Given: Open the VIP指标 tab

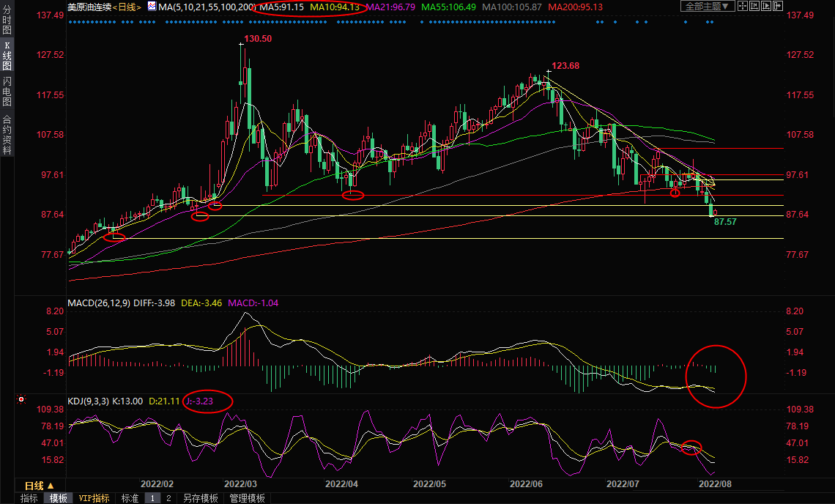Looking at the screenshot, I should (x=94, y=498).
